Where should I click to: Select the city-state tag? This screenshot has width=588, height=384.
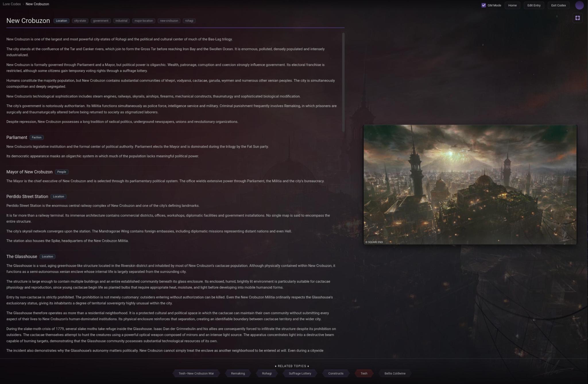coord(80,21)
